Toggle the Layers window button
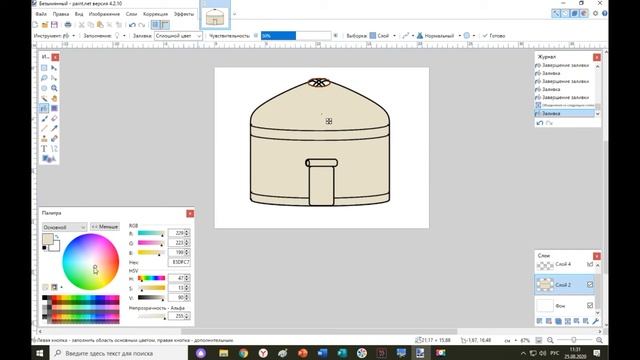Viewport: 640px width, 360px height. 575,13
